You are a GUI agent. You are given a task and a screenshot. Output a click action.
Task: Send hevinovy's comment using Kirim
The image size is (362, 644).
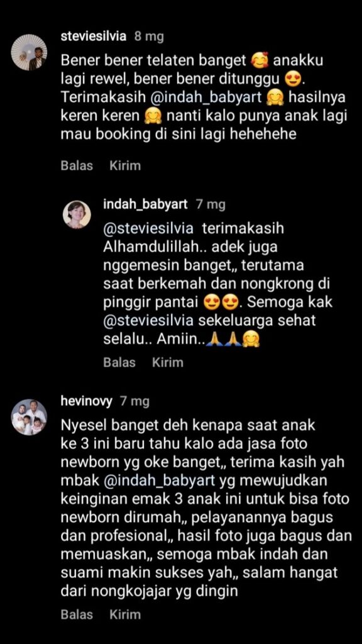pos(125,614)
